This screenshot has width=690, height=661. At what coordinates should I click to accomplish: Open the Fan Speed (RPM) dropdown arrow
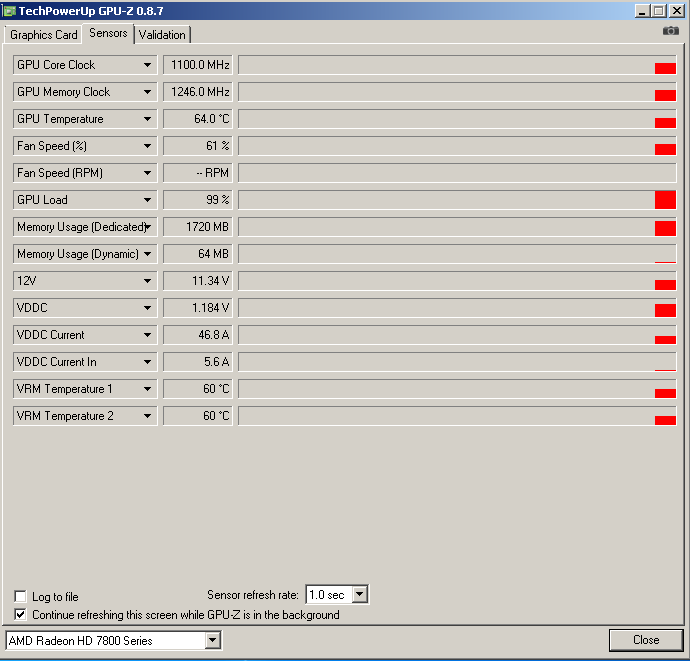[148, 173]
